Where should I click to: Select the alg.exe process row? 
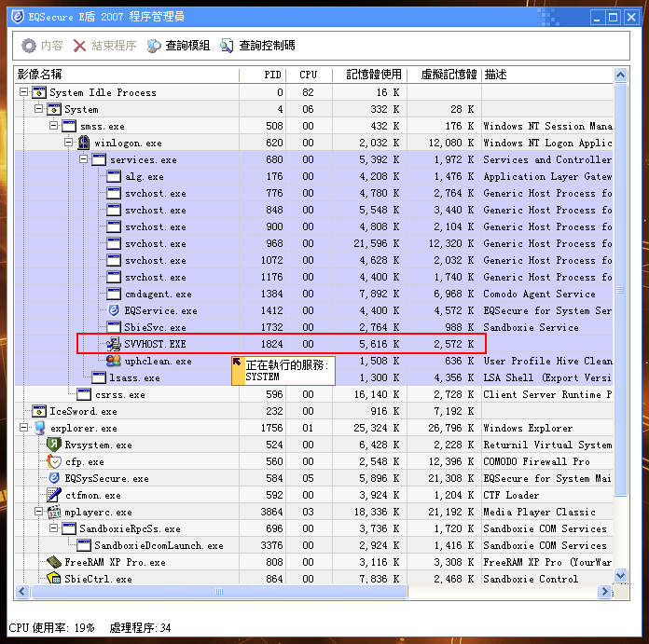pyautogui.click(x=313, y=176)
